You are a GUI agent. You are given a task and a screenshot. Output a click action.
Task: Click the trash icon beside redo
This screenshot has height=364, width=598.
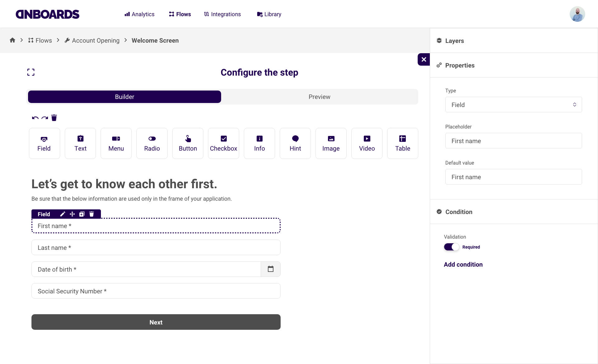(x=54, y=118)
